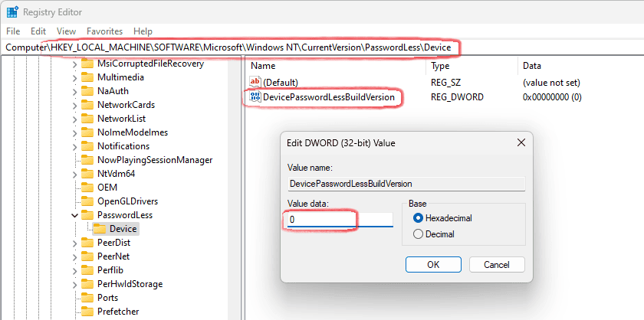Click the PasswordLess folder icon
This screenshot has width=644, height=320.
click(x=87, y=215)
